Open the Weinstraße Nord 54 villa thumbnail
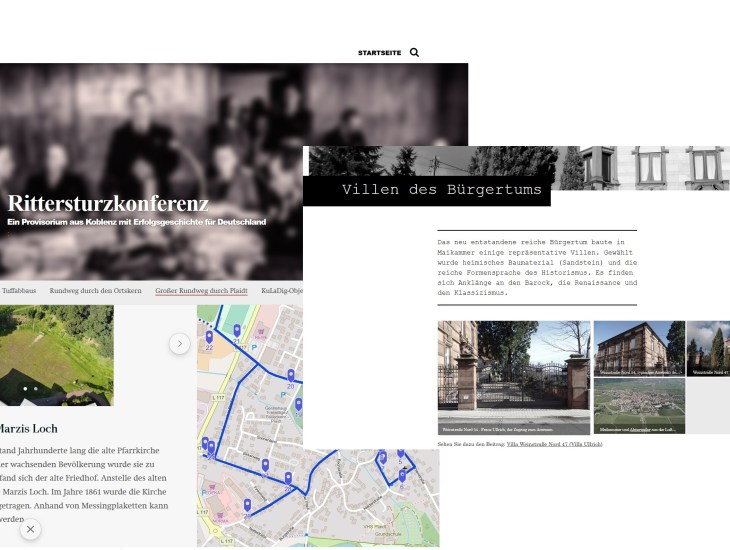The image size is (730, 550). pos(638,347)
